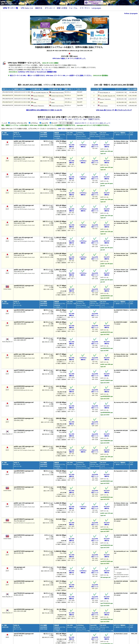Click L2TP/IPsec checkmark for public-vpn-40.opengw.net
The width and height of the screenshot is (139, 644).
(83, 238)
